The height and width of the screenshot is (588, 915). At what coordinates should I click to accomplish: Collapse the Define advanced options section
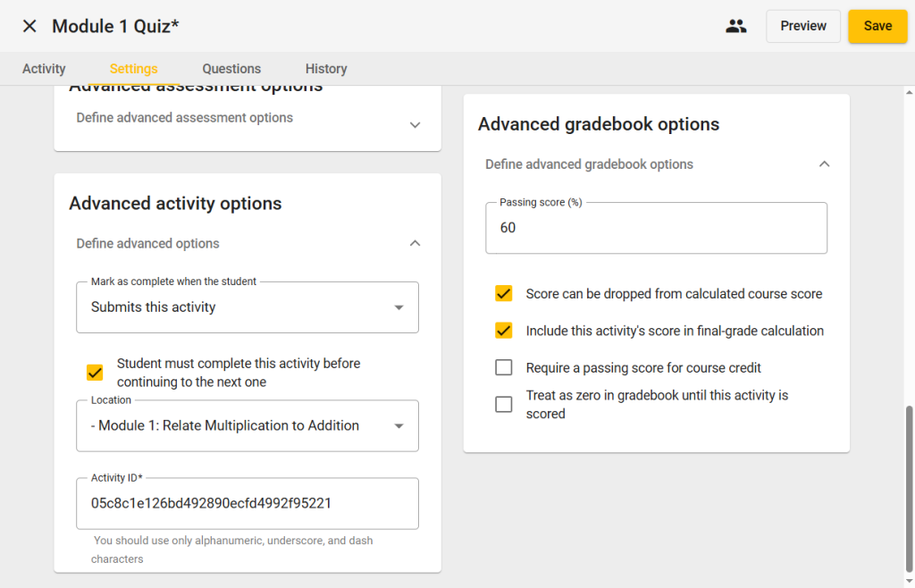coord(415,243)
